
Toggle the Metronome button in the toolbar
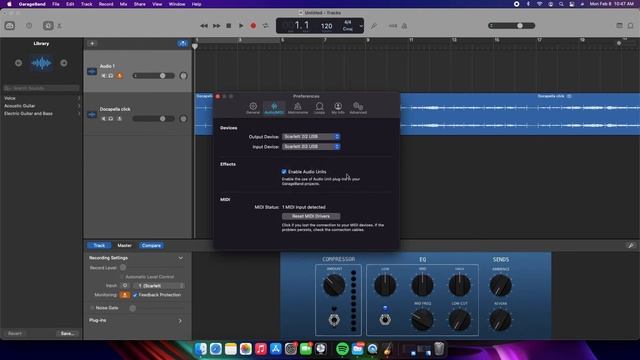pos(404,26)
